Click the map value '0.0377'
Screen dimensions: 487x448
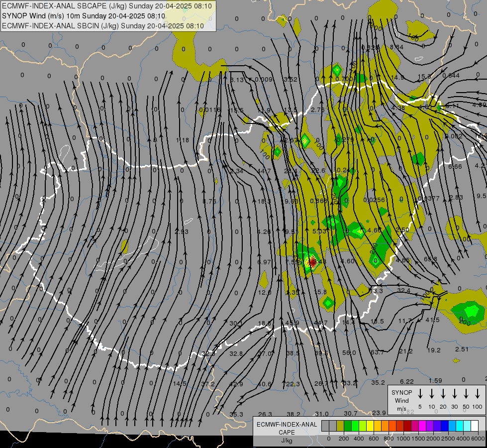click(x=429, y=199)
